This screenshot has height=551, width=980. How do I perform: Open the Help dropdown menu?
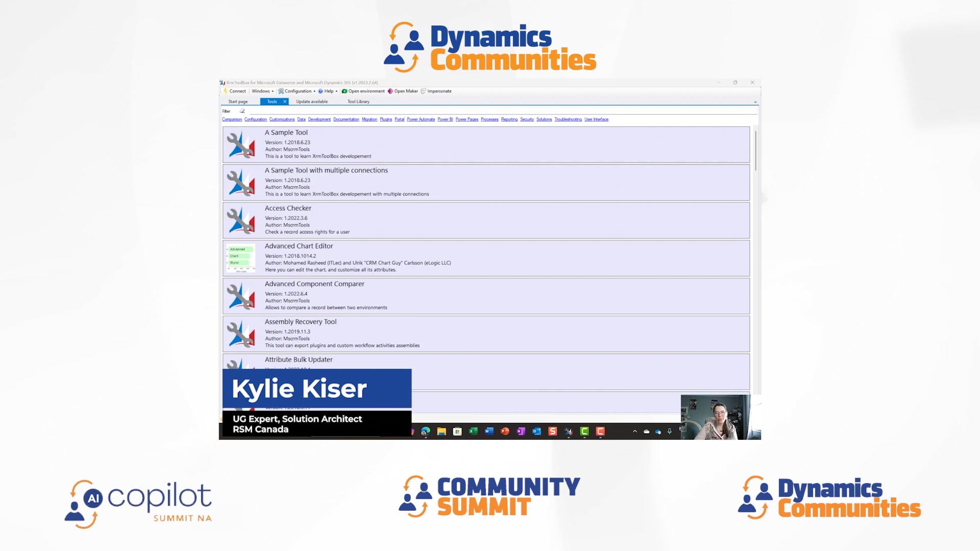[x=328, y=91]
